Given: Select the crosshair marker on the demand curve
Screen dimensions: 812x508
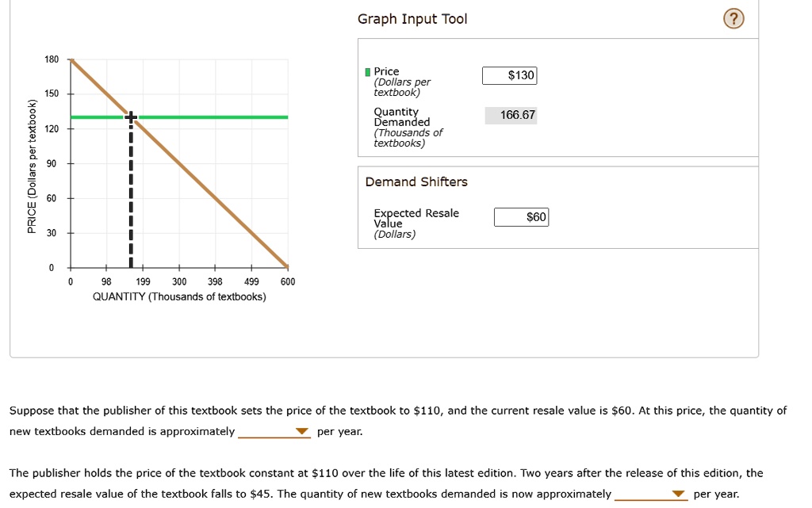Looking at the screenshot, I should (130, 116).
